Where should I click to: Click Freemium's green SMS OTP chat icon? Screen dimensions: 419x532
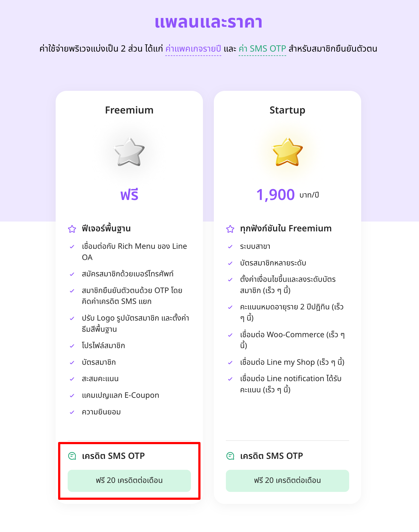72,456
